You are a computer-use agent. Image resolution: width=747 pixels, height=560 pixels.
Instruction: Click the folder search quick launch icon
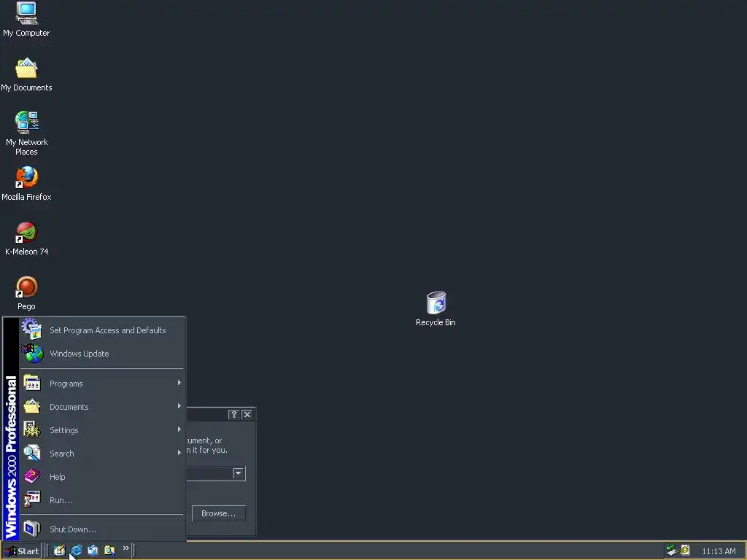point(109,551)
